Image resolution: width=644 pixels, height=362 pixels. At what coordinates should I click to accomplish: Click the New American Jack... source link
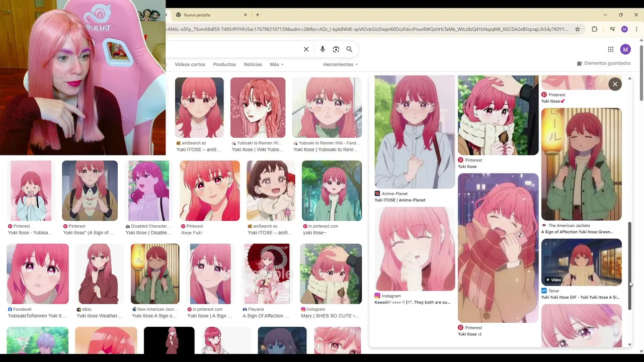pos(157,309)
